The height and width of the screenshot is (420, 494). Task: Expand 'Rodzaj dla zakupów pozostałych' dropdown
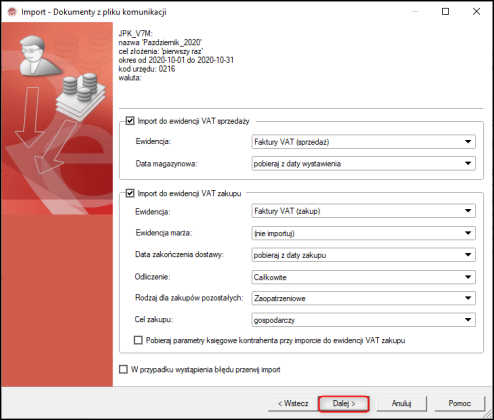pyautogui.click(x=363, y=298)
